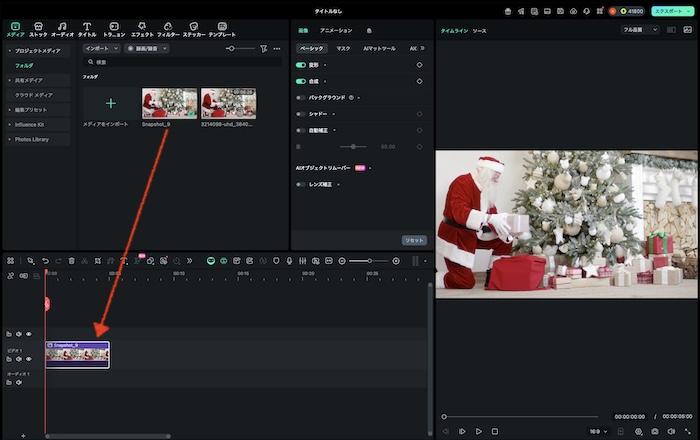Select the Snapshot_9 media thumbnail
This screenshot has width=700, height=440.
pyautogui.click(x=169, y=103)
